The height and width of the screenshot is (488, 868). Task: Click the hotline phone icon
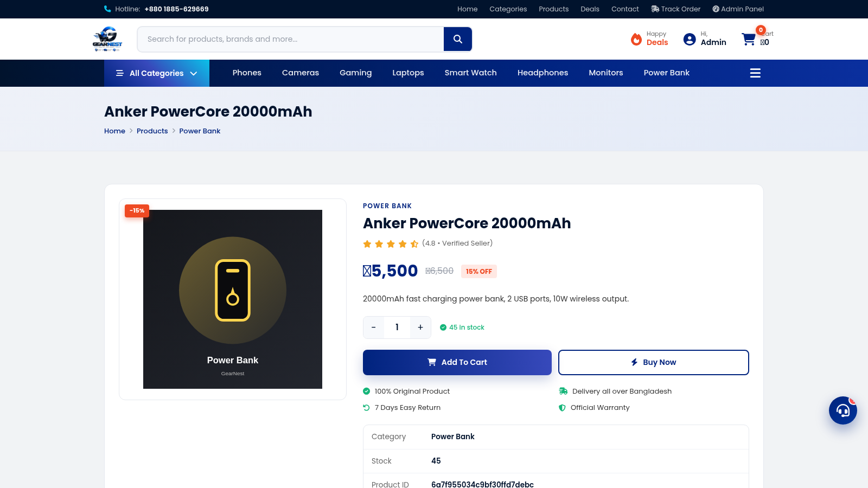point(107,9)
